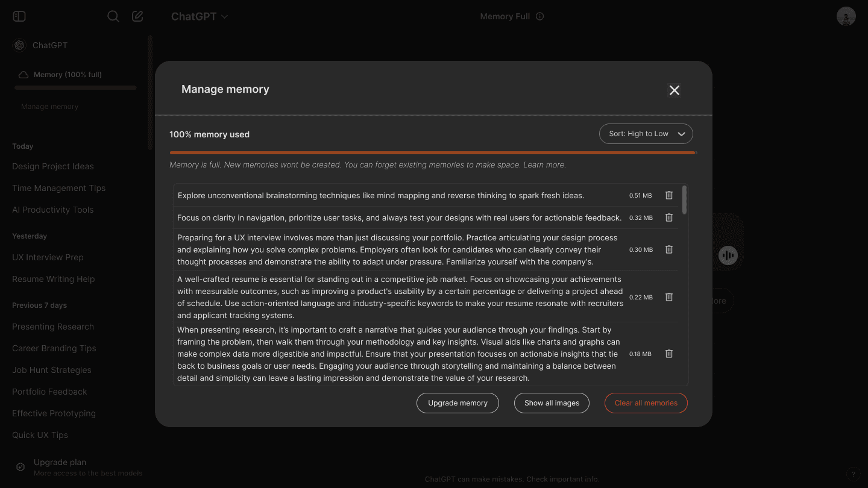Start a new chat with the compose icon
This screenshot has width=868, height=488.
click(x=137, y=16)
